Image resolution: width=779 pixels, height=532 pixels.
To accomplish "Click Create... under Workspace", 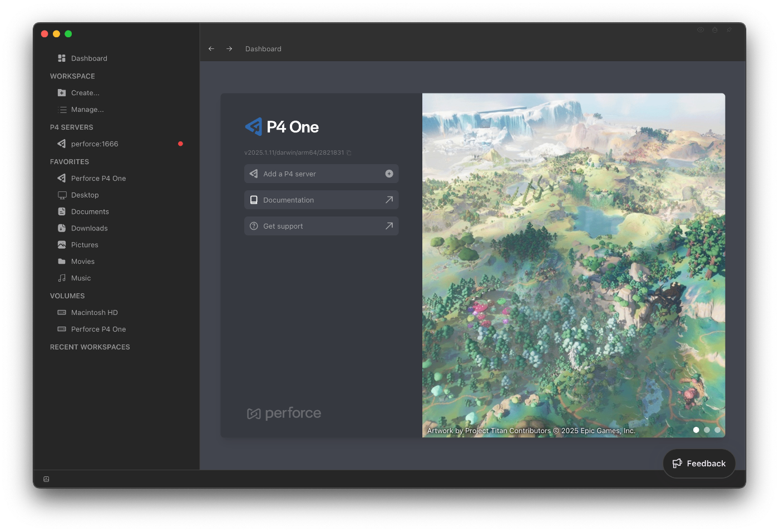I will pyautogui.click(x=78, y=93).
